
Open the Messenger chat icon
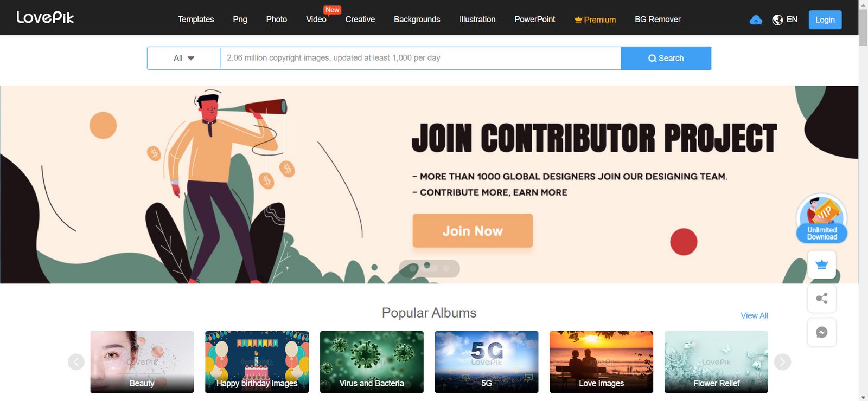click(821, 332)
